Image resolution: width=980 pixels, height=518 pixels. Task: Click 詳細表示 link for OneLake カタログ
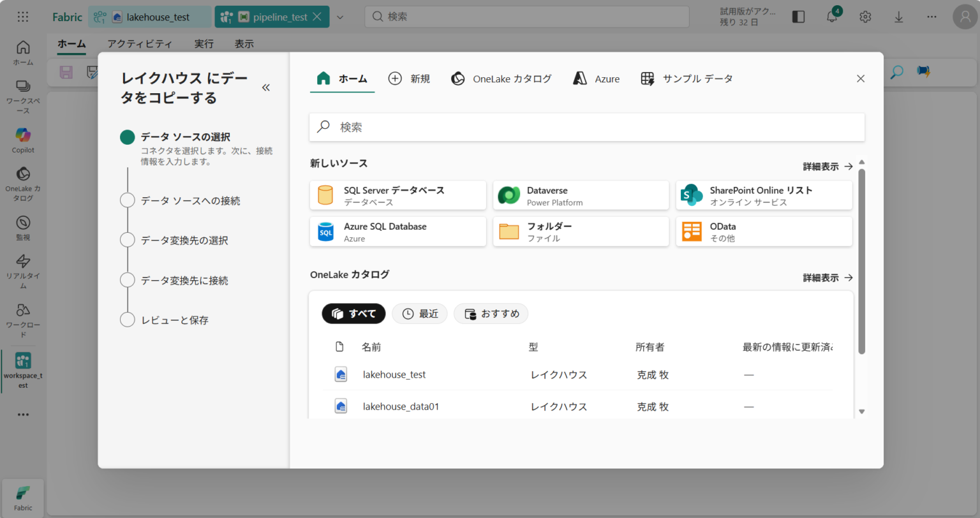(828, 278)
